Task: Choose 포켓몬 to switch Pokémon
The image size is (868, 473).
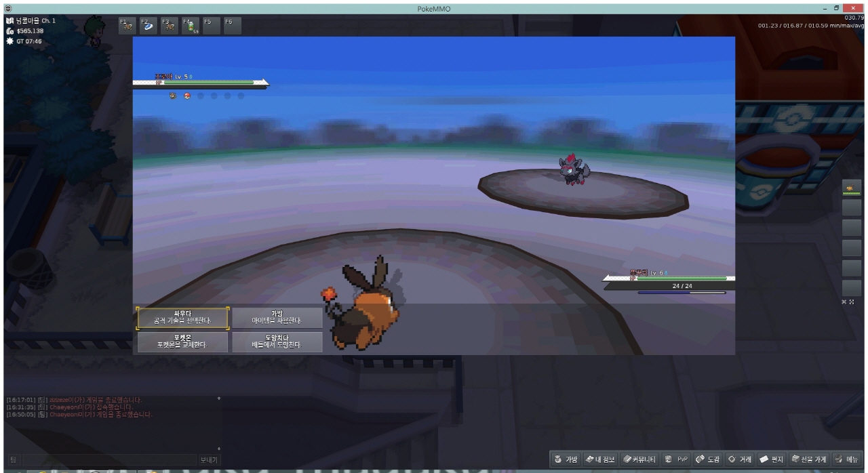Action: click(x=182, y=342)
